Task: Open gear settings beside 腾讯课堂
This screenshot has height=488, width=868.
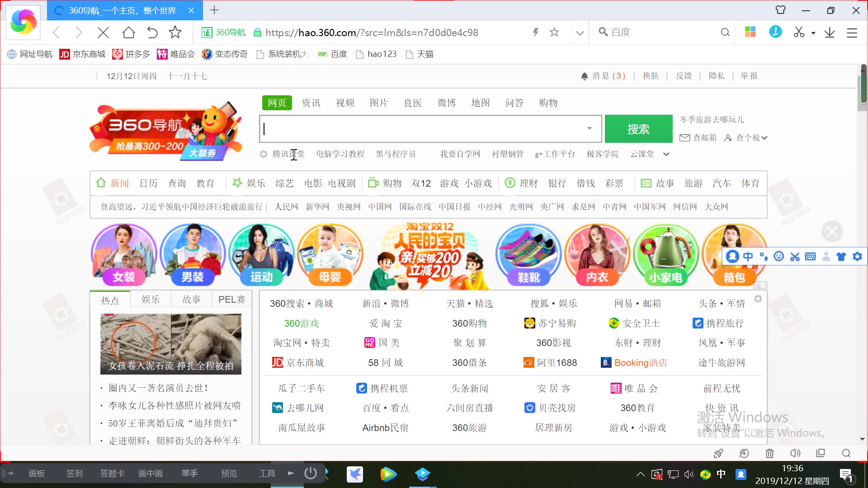Action: [x=264, y=154]
